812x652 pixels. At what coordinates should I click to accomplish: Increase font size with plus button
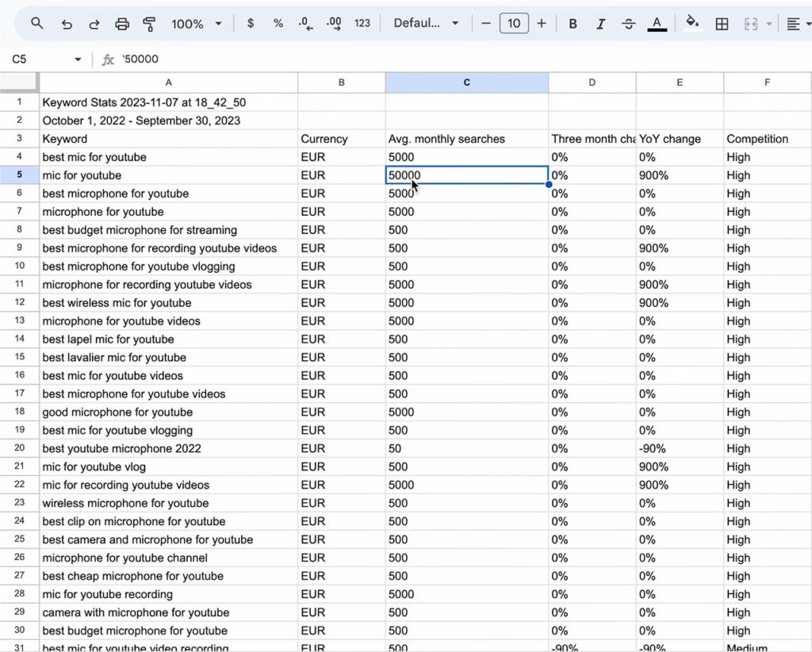click(x=541, y=23)
